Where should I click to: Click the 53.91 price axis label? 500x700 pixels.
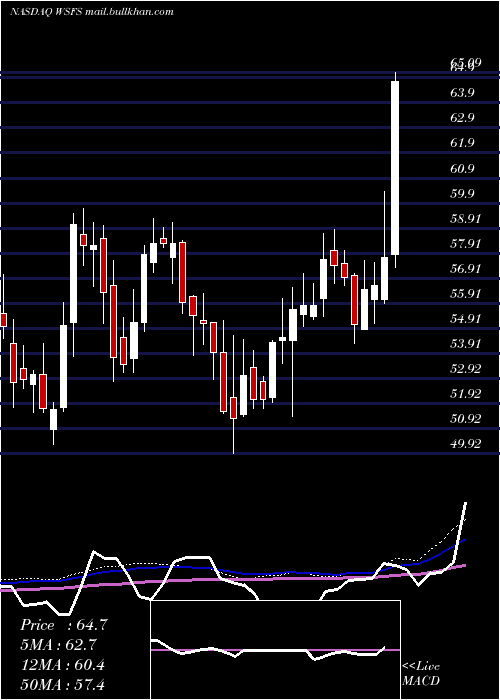tap(467, 344)
